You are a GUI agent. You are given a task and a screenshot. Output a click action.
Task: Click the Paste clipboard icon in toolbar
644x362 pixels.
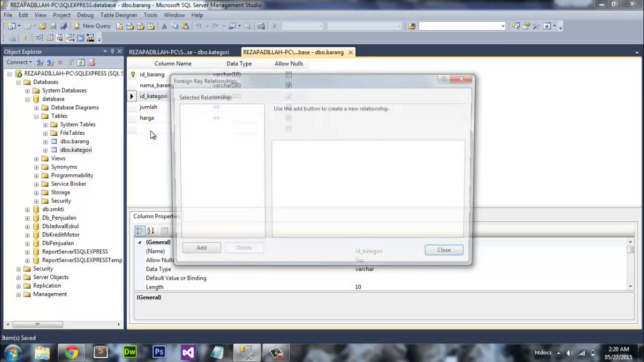point(185,26)
